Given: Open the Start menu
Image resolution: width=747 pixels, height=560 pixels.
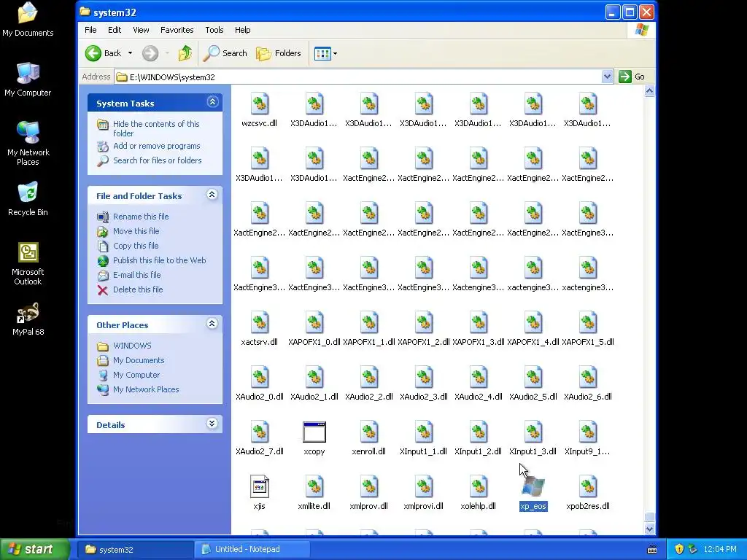Looking at the screenshot, I should (x=34, y=550).
